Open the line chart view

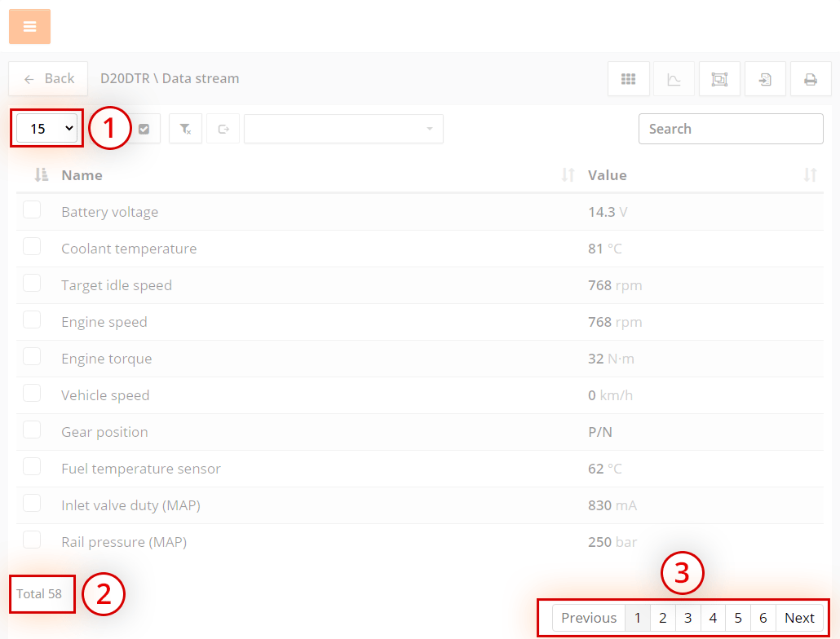[x=674, y=79]
